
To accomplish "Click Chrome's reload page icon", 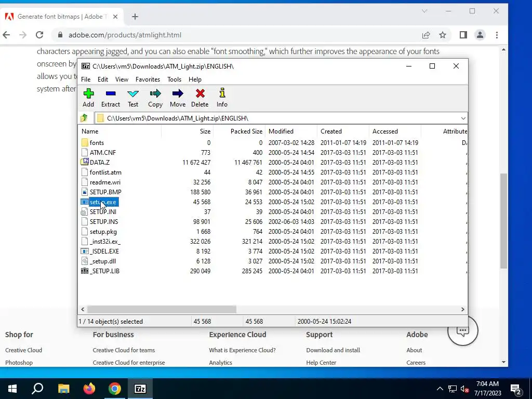I will pos(39,35).
